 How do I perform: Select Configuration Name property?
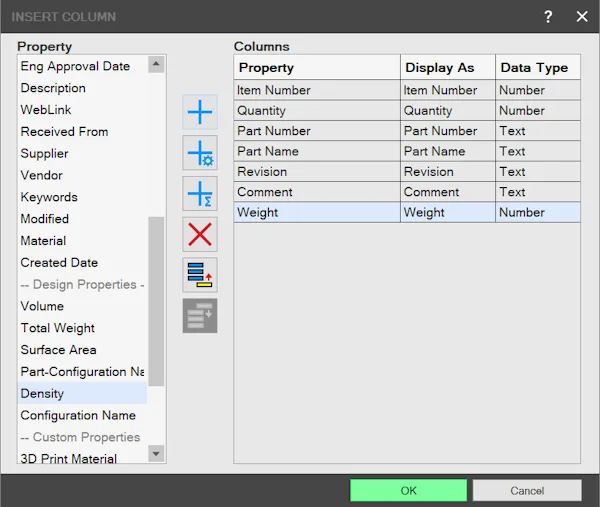[82, 415]
